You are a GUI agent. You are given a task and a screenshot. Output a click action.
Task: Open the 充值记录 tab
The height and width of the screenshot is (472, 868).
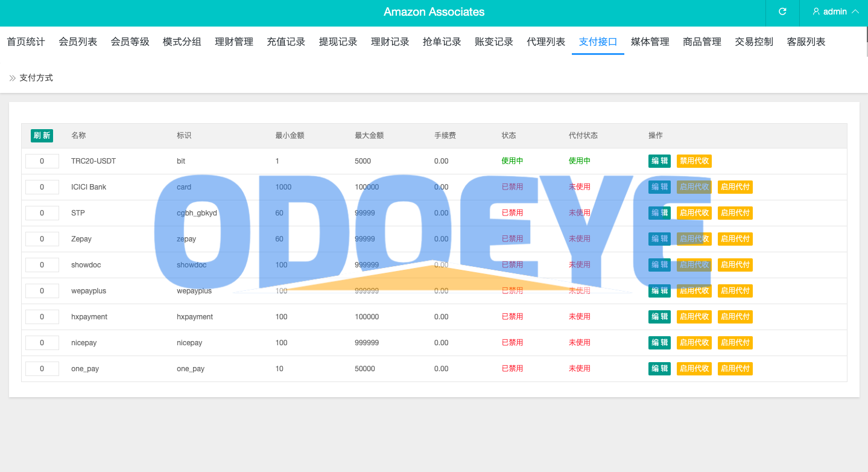click(x=286, y=42)
